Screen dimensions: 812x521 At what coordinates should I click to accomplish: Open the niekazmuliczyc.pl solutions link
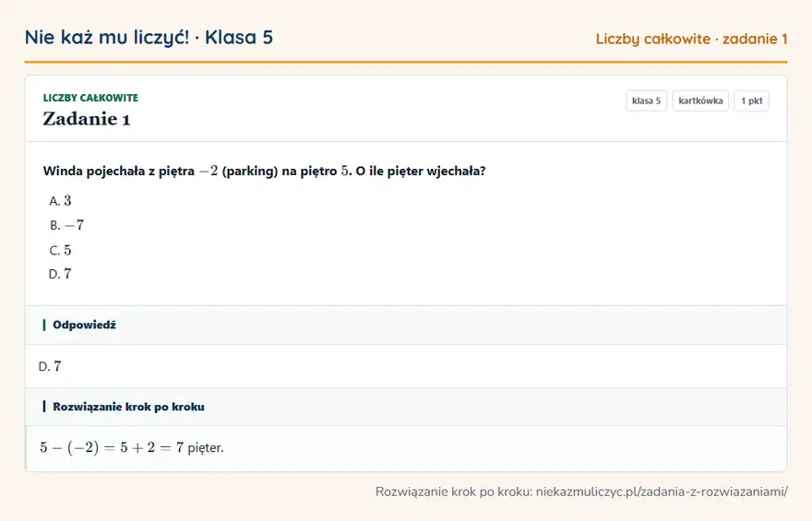[662, 491]
